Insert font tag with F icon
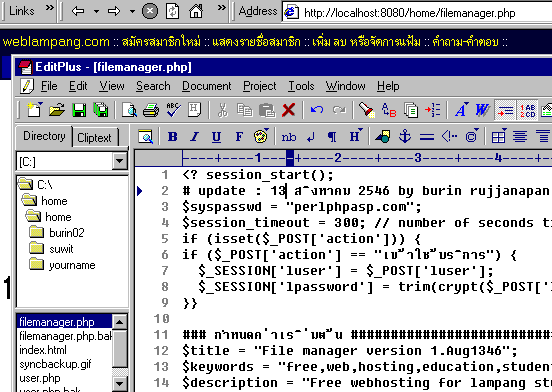 click(239, 137)
